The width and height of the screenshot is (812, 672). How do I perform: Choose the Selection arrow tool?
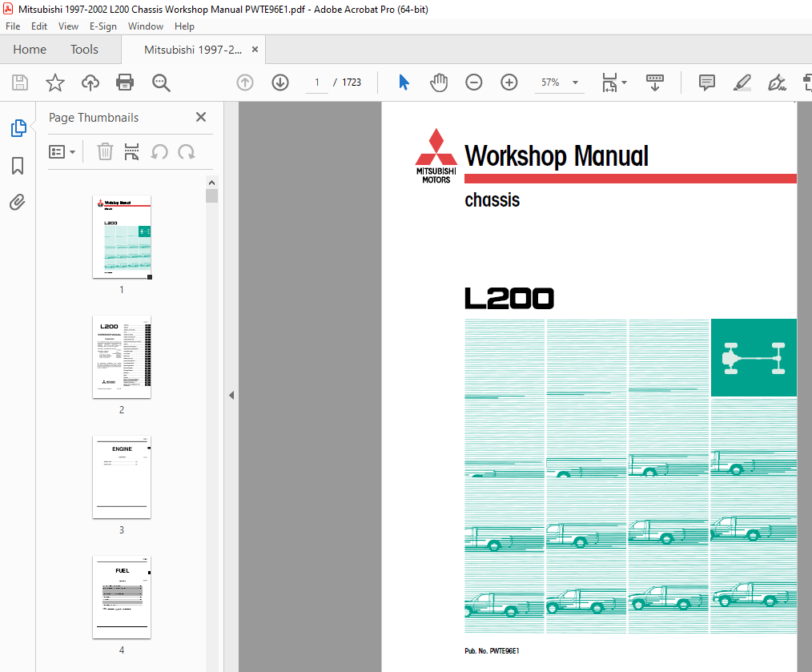(404, 82)
